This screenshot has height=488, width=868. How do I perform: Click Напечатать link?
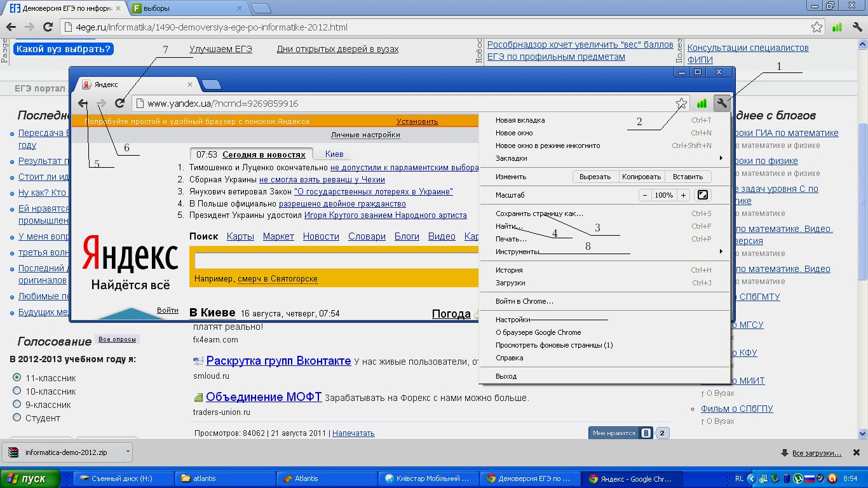[353, 433]
